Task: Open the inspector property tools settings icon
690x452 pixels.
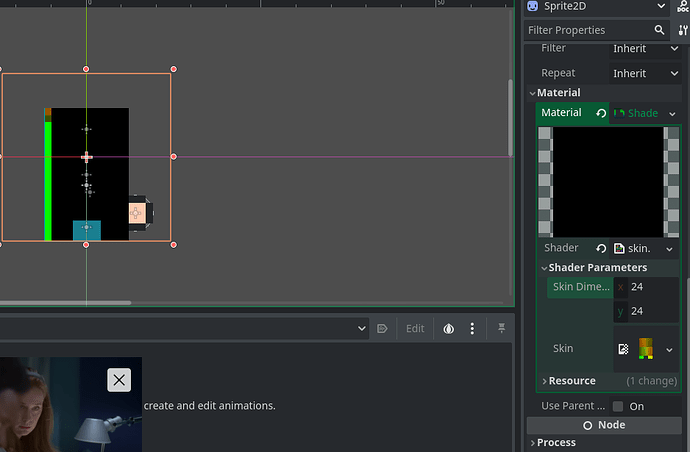Action: [x=683, y=30]
